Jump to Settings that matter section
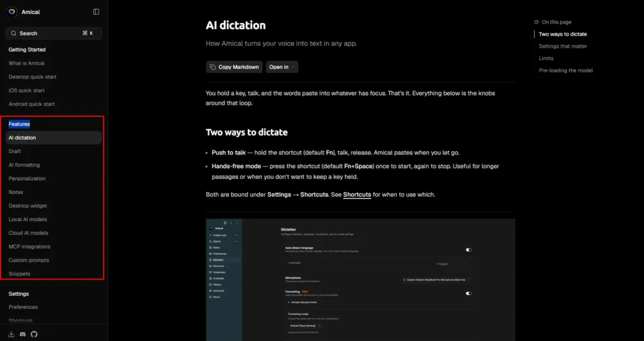 563,46
